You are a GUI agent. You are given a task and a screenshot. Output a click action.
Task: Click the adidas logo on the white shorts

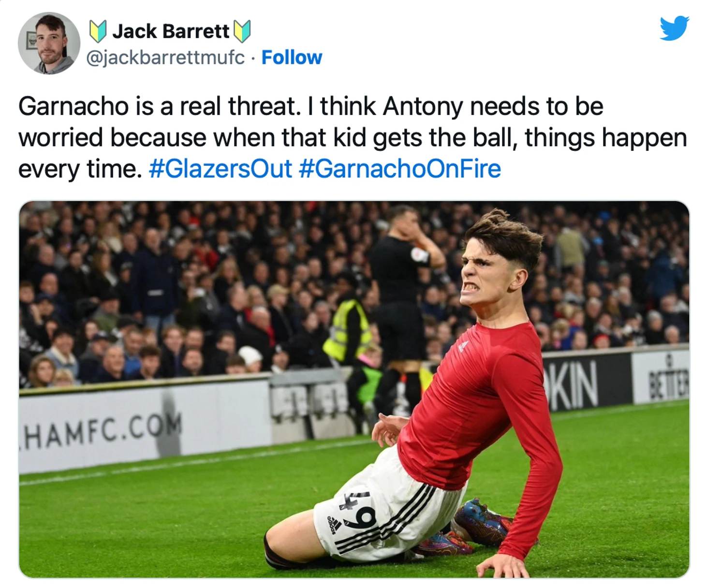pyautogui.click(x=334, y=524)
